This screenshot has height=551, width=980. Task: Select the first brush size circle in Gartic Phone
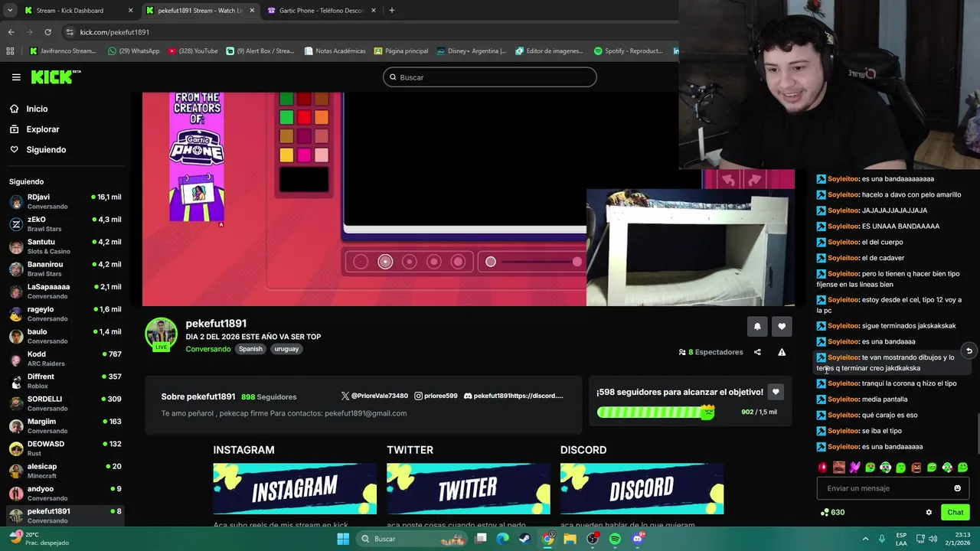[361, 262]
